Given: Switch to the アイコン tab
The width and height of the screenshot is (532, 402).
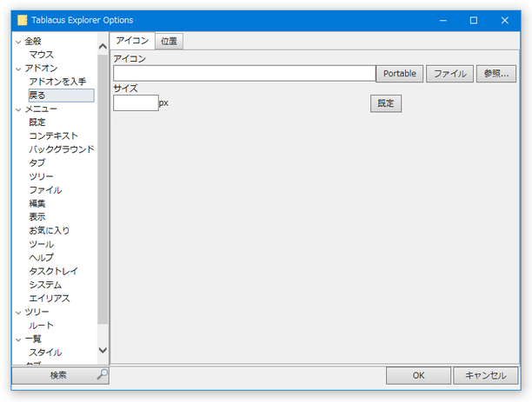Looking at the screenshot, I should (132, 41).
